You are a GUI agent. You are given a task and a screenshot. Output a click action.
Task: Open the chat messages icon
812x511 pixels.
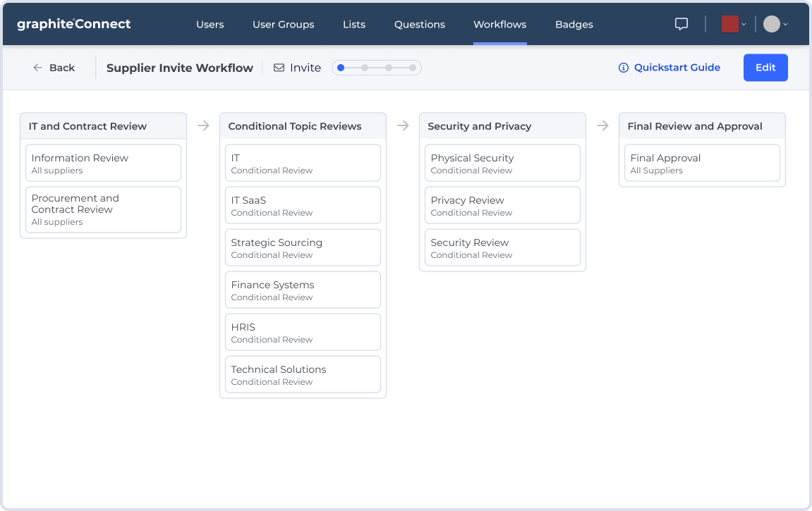[x=681, y=24]
